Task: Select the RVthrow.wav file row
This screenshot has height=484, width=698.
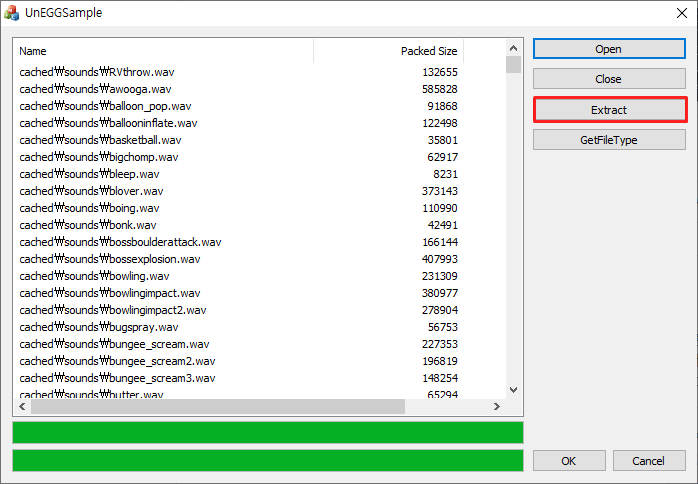Action: (x=238, y=72)
